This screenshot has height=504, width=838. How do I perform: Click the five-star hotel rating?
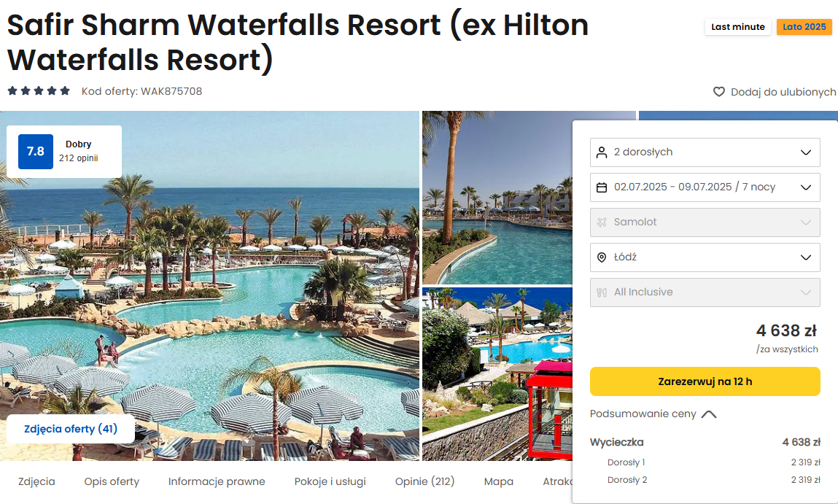39,91
